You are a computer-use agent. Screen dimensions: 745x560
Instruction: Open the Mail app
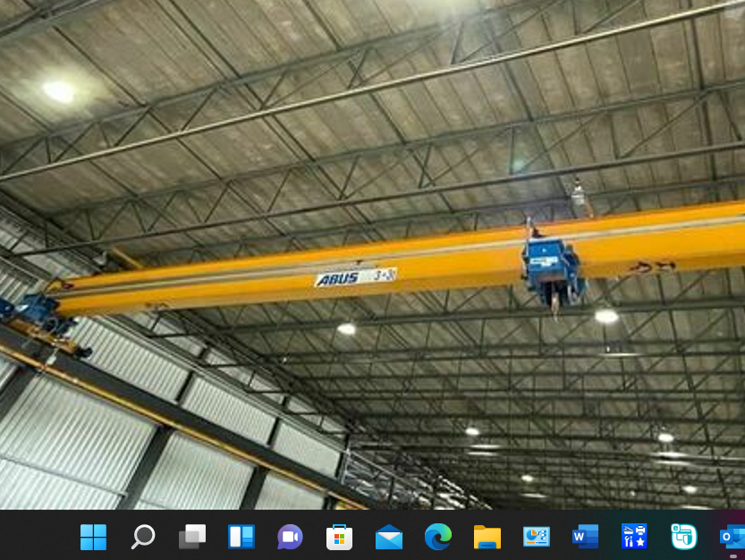[x=389, y=537]
